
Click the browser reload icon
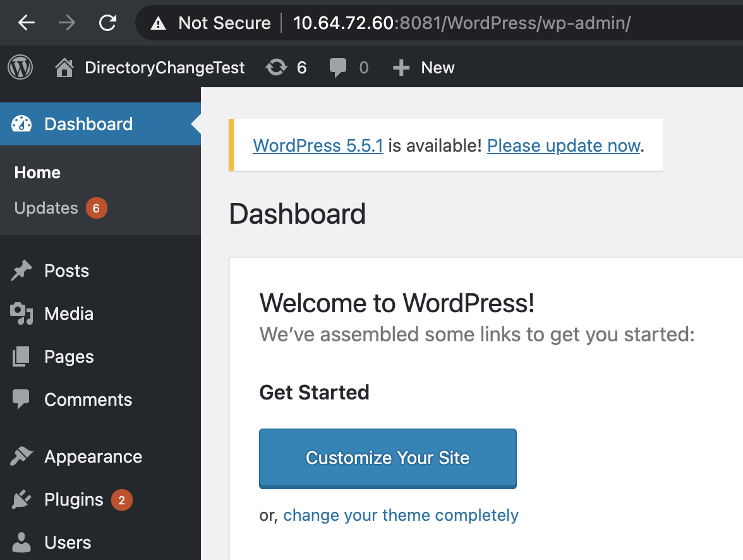tap(107, 23)
